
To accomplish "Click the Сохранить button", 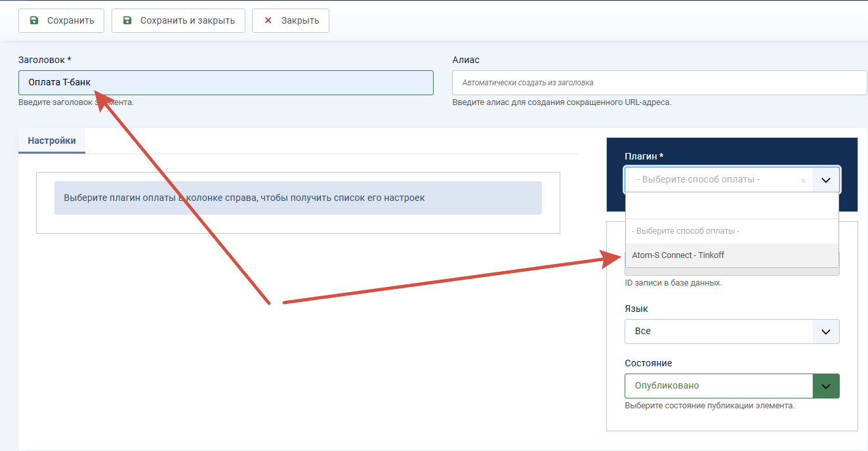I will click(61, 20).
